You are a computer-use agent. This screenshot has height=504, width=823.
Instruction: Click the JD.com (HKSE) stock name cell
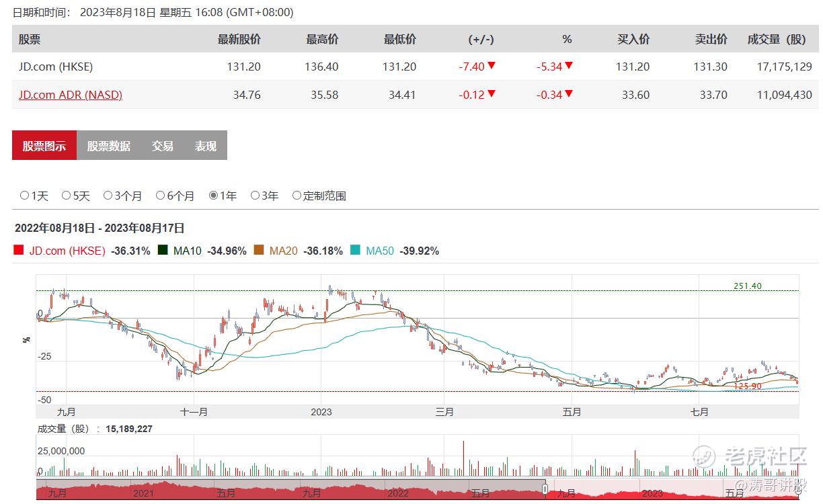(56, 67)
